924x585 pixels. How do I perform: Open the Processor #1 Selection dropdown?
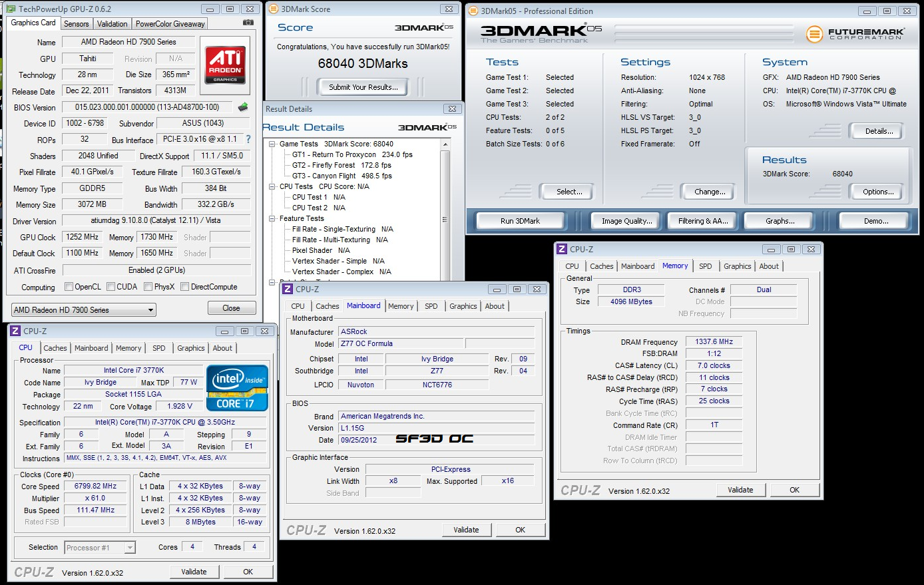click(x=100, y=548)
